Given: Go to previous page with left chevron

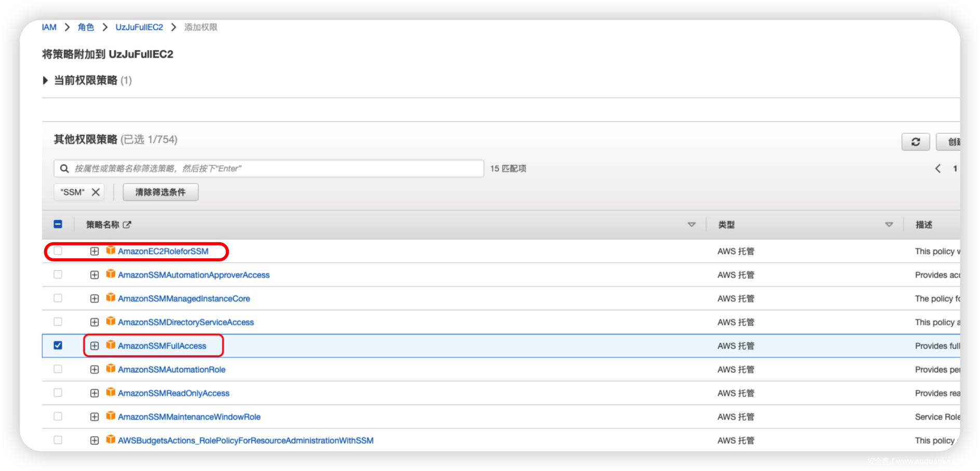Looking at the screenshot, I should click(x=937, y=169).
